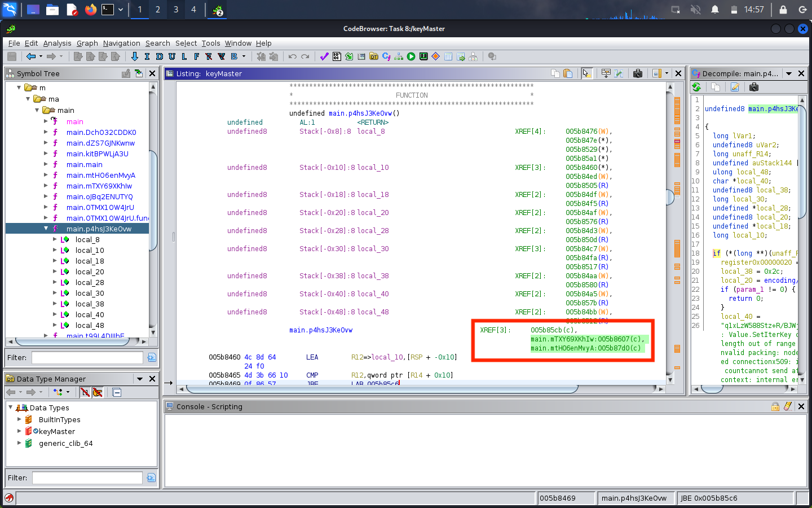Click the Redo toolbar icon
Viewport: 812px width, 508px height.
click(x=305, y=56)
